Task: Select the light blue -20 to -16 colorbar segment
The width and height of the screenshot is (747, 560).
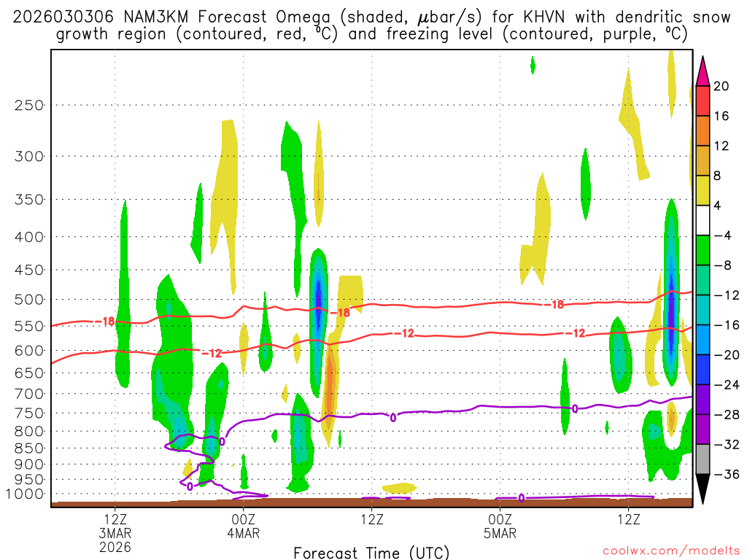Action: coord(703,340)
